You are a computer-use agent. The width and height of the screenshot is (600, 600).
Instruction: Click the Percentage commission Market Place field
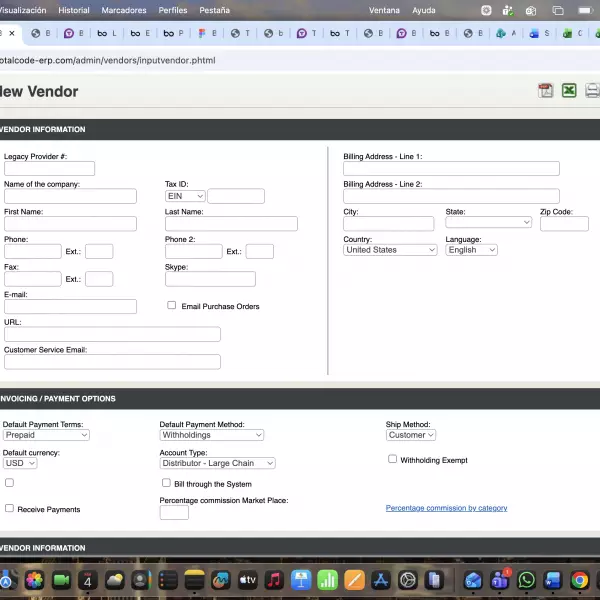174,512
